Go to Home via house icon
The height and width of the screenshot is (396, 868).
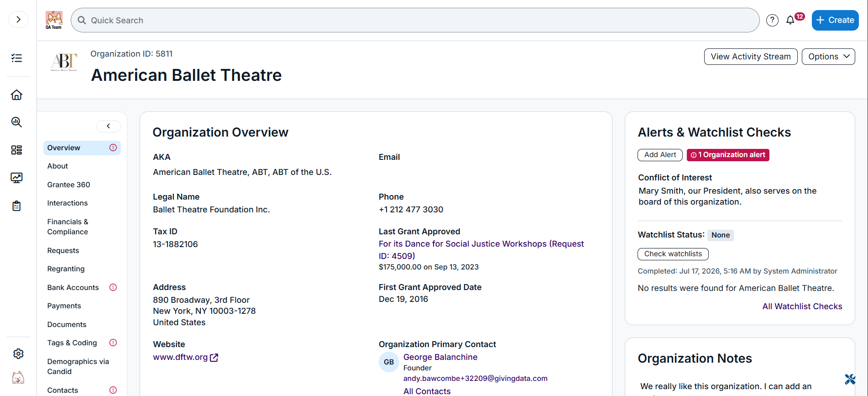(17, 95)
